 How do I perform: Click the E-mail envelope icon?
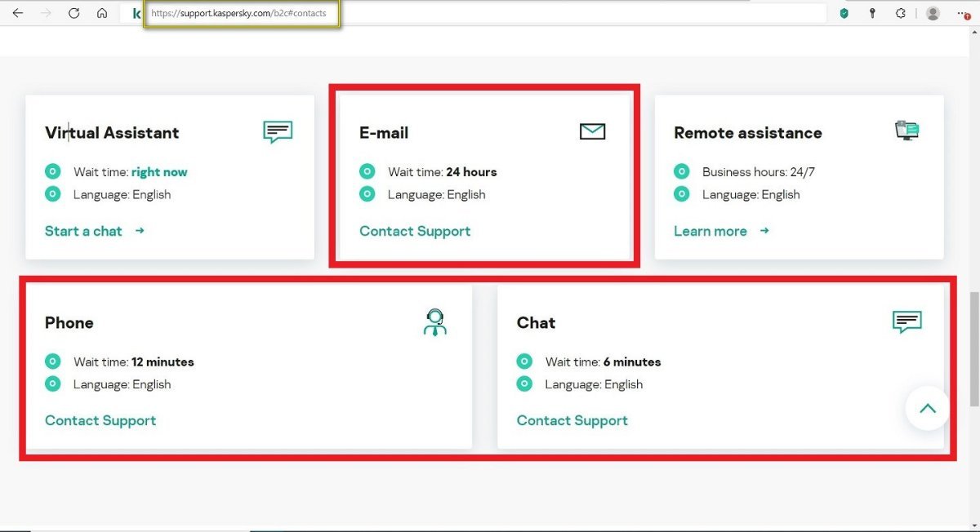tap(592, 131)
